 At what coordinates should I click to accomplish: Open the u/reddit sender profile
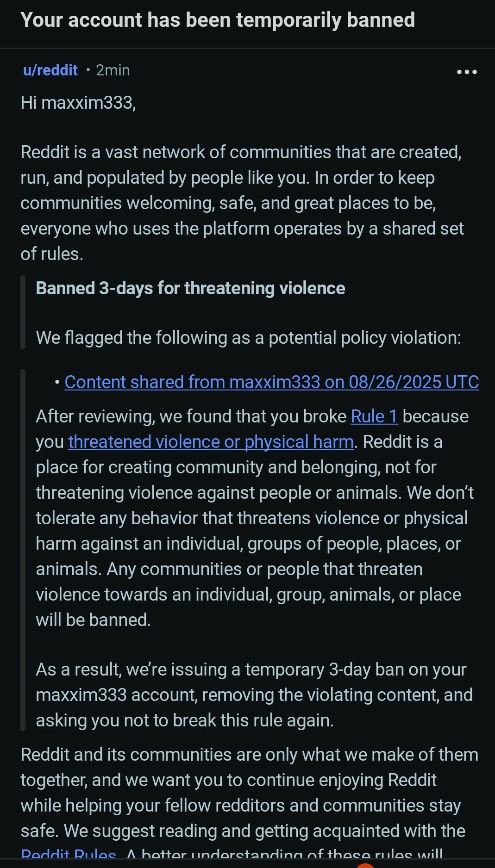coord(50,70)
